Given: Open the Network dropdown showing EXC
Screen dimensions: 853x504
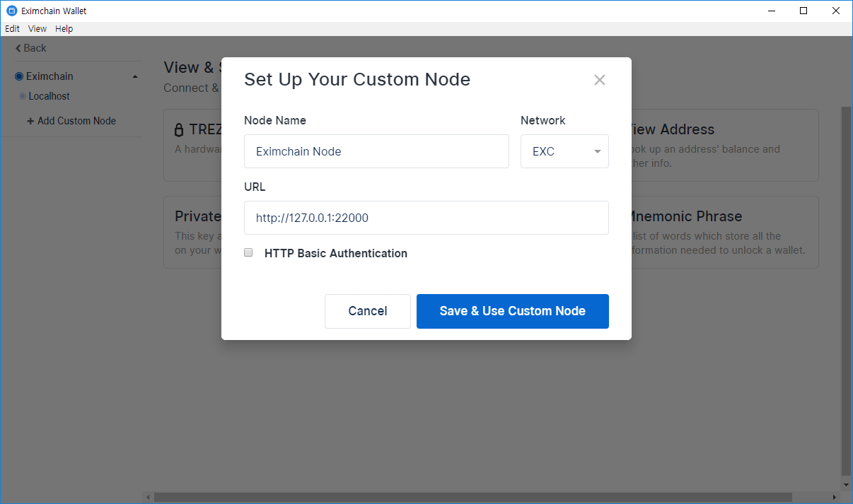Looking at the screenshot, I should pos(564,151).
